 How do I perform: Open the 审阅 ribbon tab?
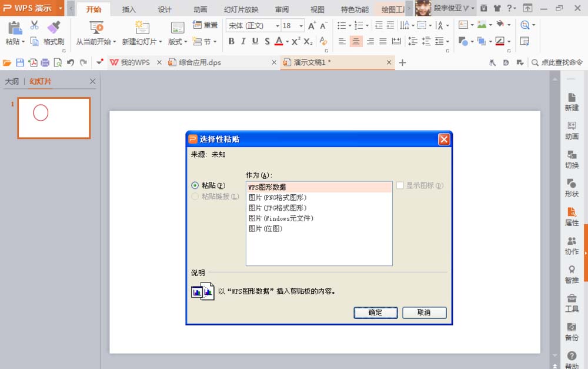tap(282, 9)
